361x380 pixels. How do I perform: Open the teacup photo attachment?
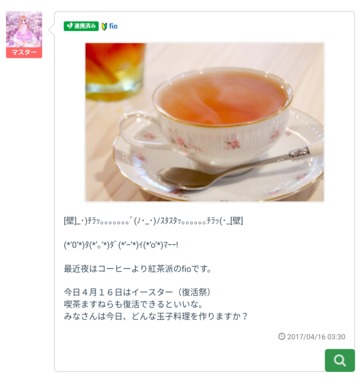coord(204,122)
